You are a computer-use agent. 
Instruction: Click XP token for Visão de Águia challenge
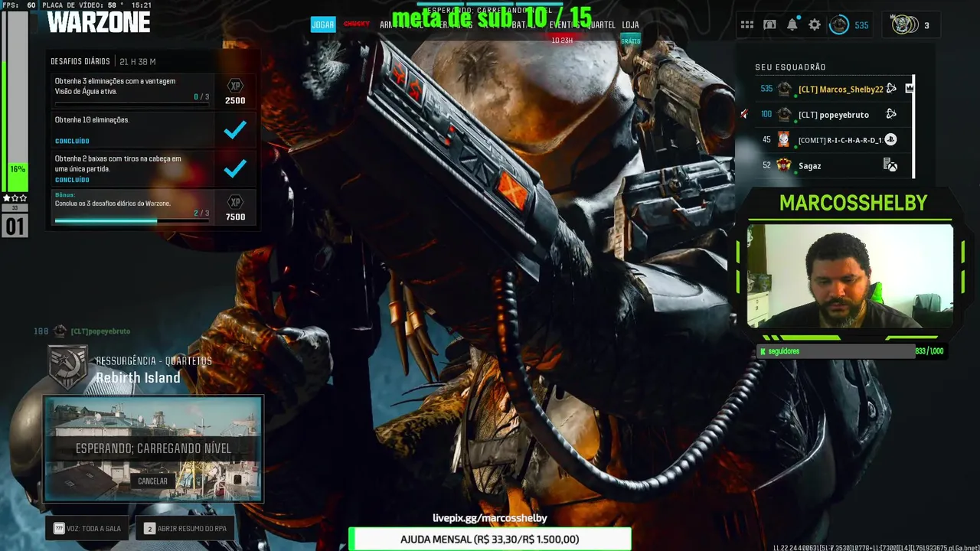[x=235, y=86]
